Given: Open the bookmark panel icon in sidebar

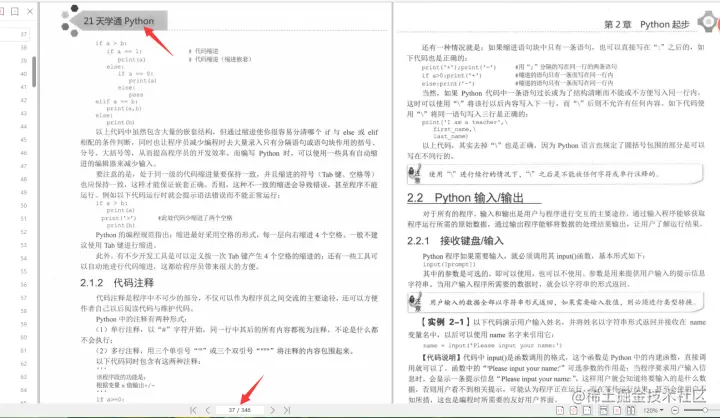Looking at the screenshot, I should tap(15, 11).
